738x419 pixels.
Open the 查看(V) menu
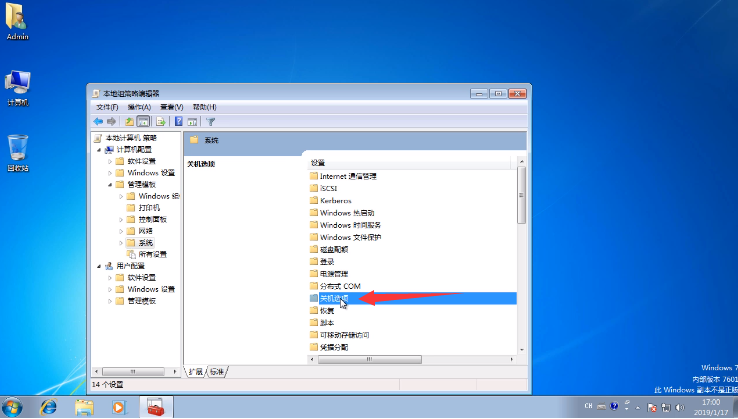171,107
